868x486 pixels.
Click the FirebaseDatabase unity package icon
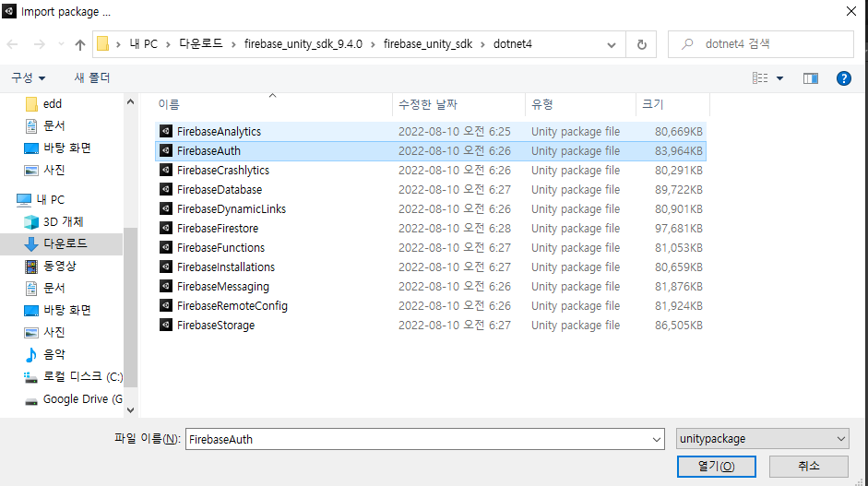click(x=165, y=189)
